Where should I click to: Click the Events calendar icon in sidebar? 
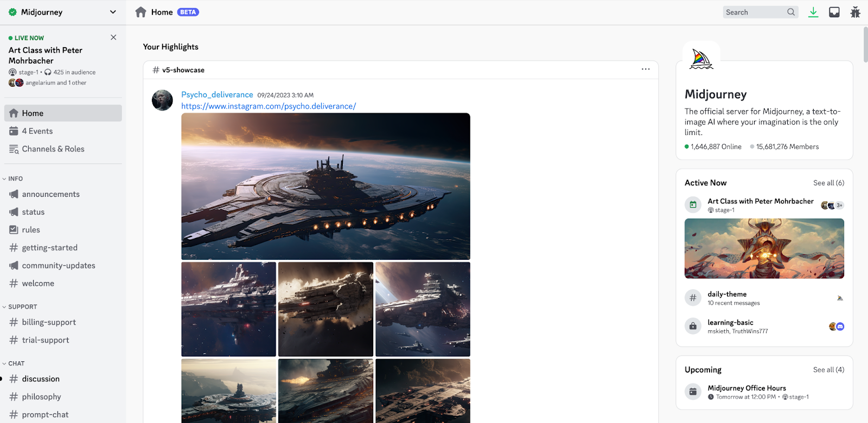click(14, 131)
